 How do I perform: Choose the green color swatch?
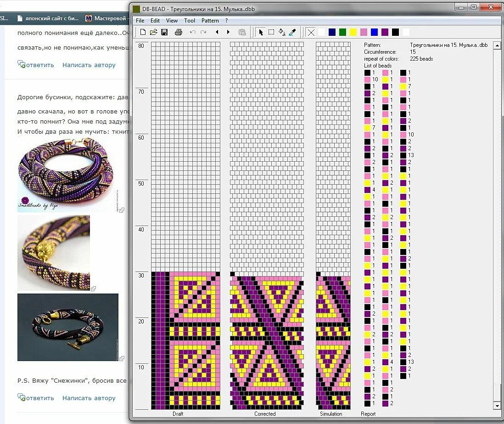(x=342, y=32)
